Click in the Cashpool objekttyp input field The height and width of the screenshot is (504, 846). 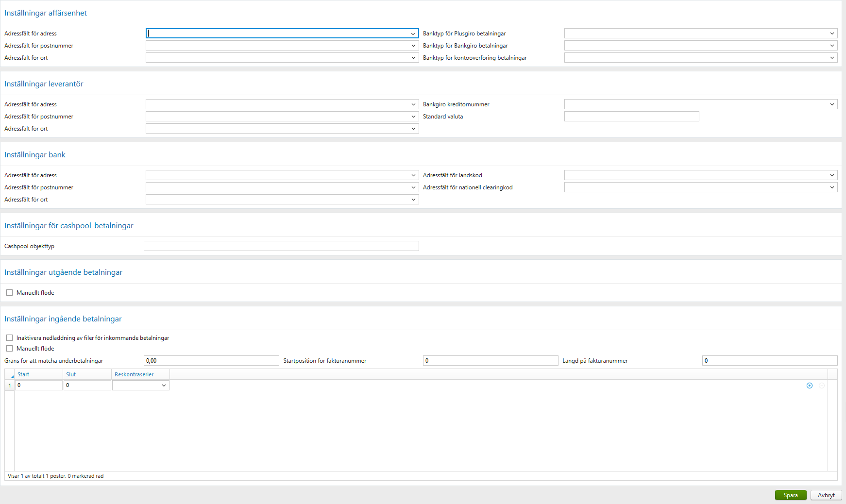(x=281, y=246)
